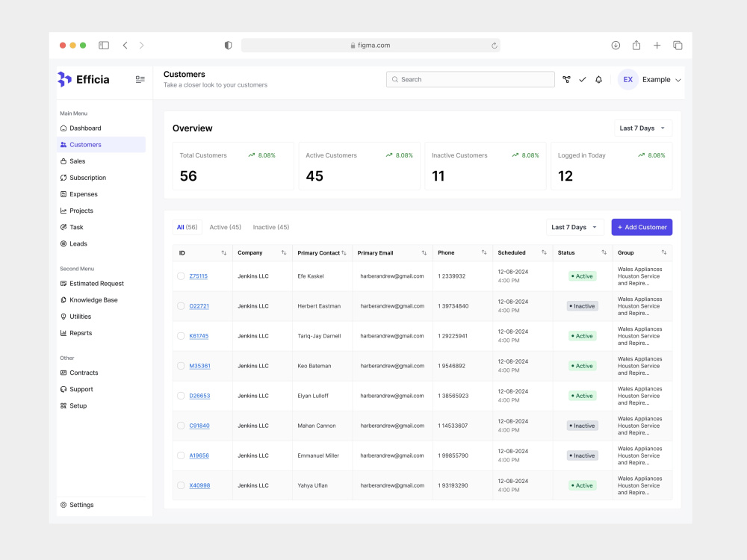Screen dimensions: 747x560
Task: Sort by Primary Contact column arrows
Action: pos(344,253)
